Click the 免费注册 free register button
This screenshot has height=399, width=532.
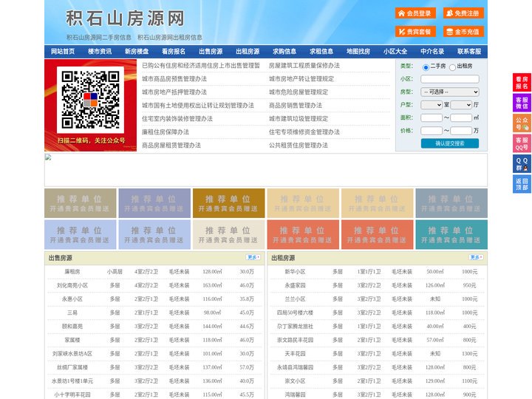click(463, 13)
